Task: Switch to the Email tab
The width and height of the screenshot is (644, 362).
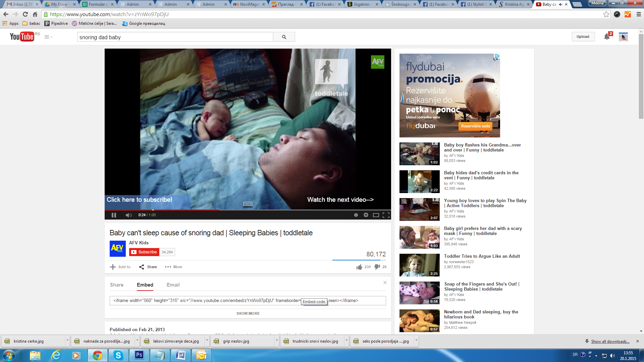Action: coord(173,285)
